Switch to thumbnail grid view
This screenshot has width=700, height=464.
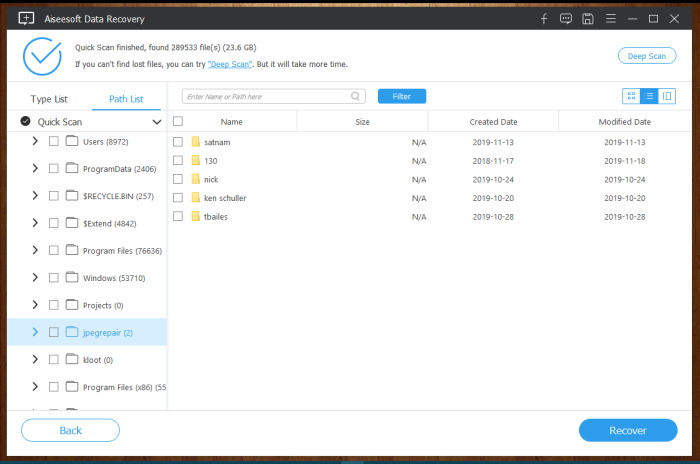[631, 96]
